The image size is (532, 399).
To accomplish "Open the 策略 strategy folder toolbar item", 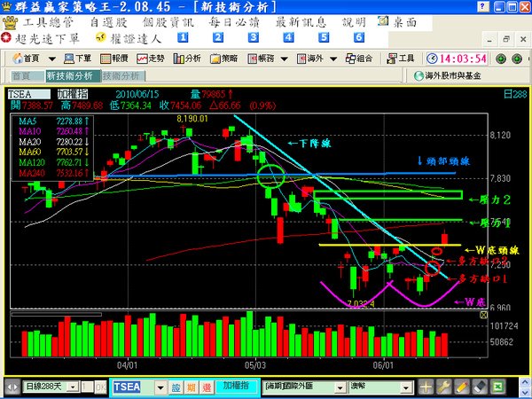I will [x=223, y=59].
